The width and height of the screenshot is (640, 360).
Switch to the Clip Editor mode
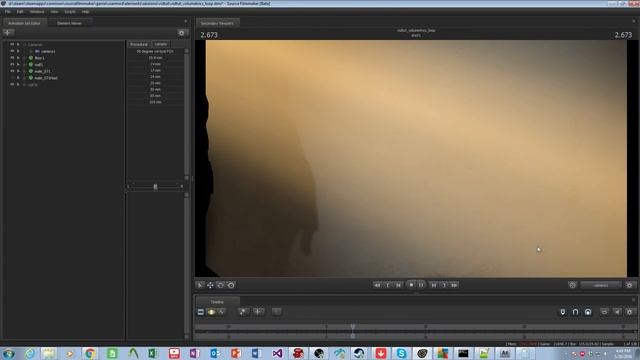point(201,312)
